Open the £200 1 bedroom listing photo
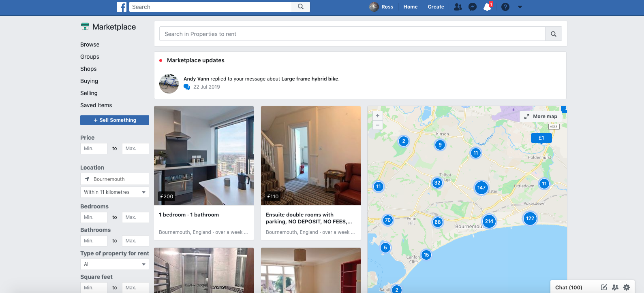 tap(204, 155)
